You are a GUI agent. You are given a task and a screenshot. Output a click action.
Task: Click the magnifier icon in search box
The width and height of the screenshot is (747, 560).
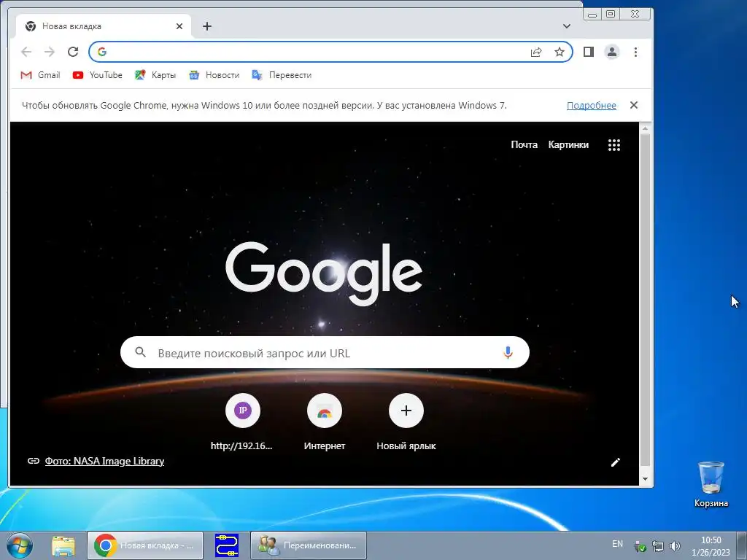point(140,352)
